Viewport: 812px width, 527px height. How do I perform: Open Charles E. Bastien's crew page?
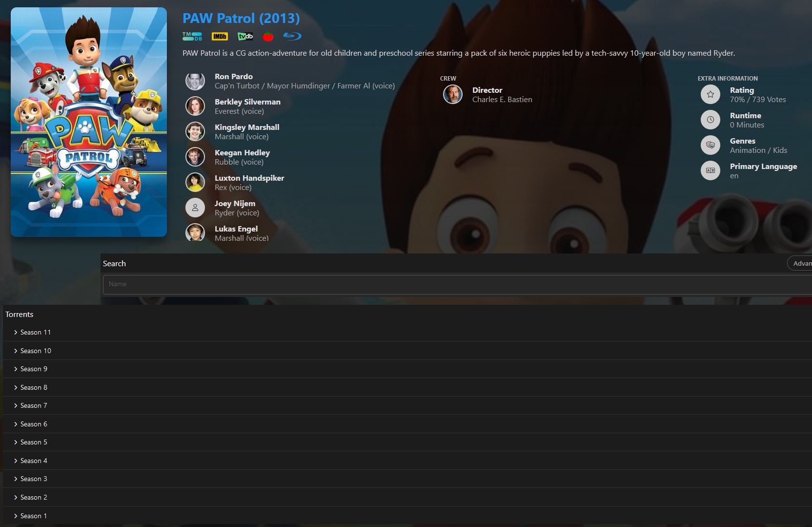click(x=502, y=100)
